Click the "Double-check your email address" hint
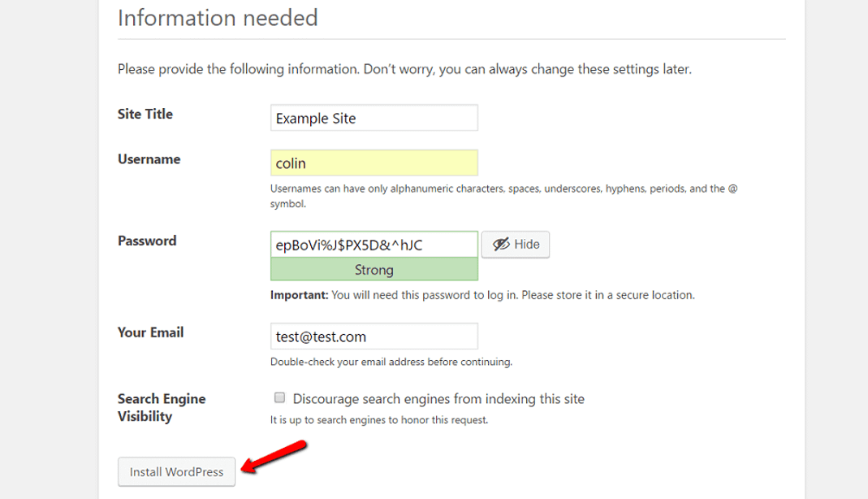Image resolution: width=868 pixels, height=499 pixels. pyautogui.click(x=391, y=362)
